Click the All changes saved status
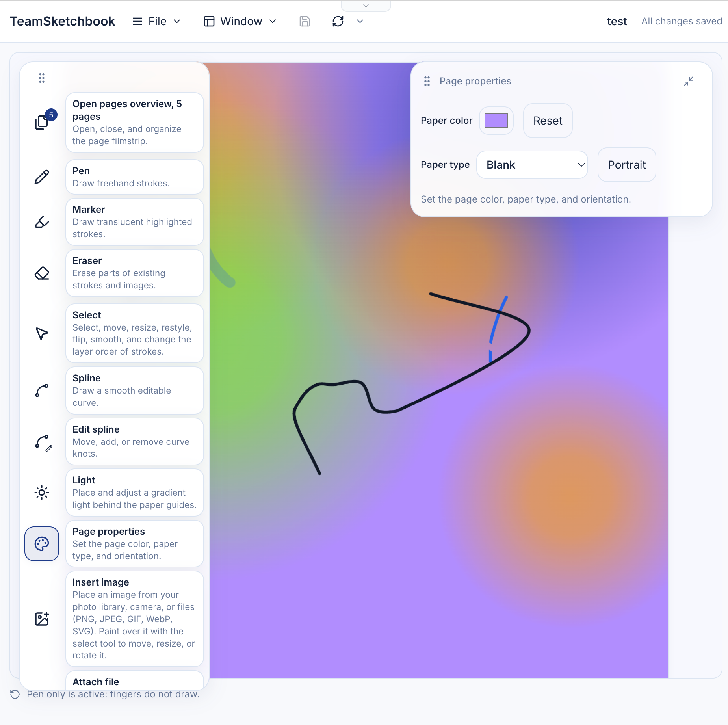Screen dimensions: 728x725 pyautogui.click(x=682, y=21)
